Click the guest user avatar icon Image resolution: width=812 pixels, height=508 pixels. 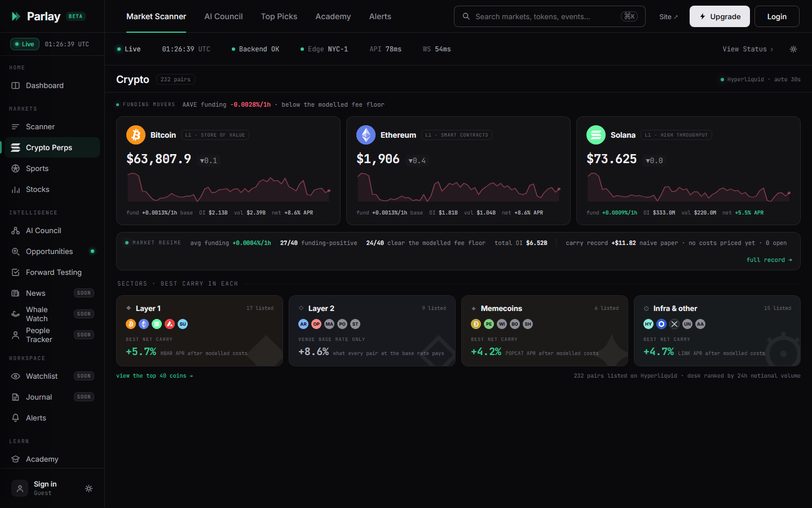pos(20,489)
